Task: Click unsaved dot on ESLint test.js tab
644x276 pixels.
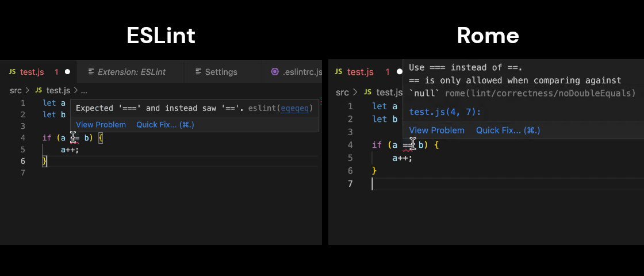Action: (x=67, y=72)
